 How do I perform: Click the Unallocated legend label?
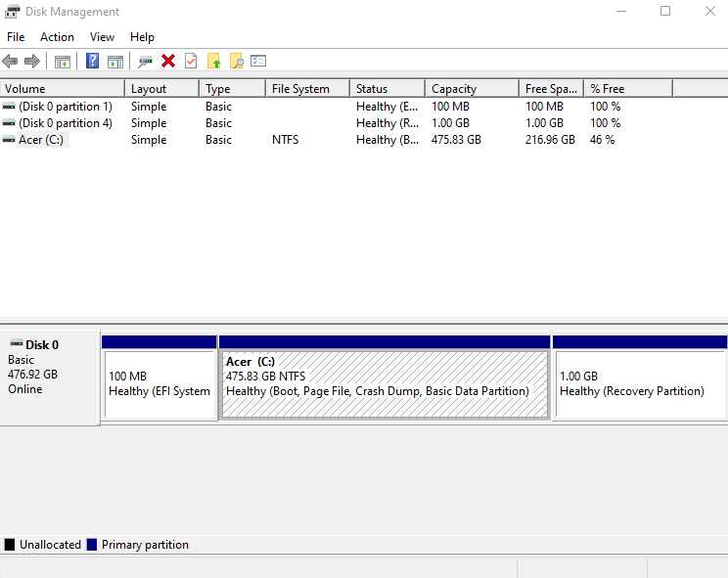coord(50,545)
